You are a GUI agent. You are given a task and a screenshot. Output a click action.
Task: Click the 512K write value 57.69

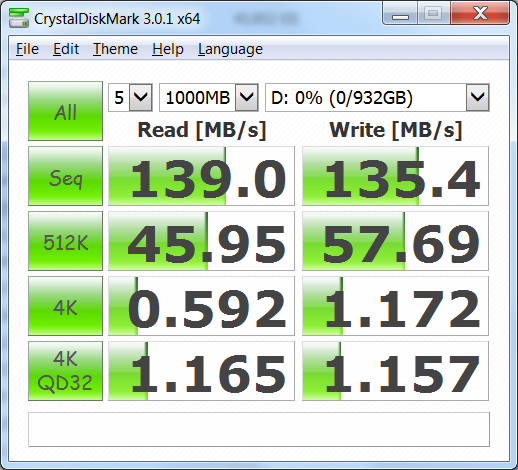395,241
